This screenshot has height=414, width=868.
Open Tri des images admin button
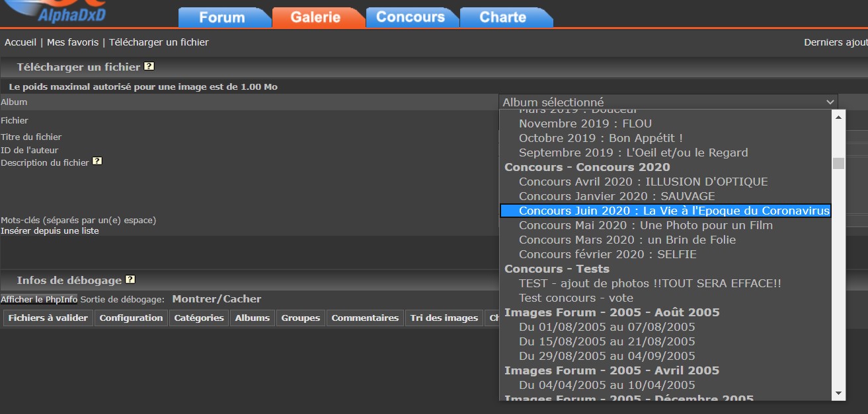pyautogui.click(x=444, y=318)
